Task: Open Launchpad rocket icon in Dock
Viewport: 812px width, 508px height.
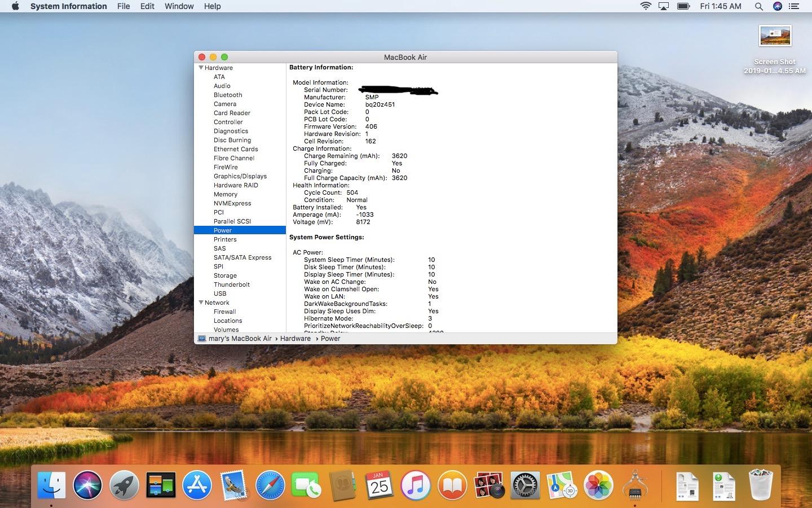Action: (124, 485)
